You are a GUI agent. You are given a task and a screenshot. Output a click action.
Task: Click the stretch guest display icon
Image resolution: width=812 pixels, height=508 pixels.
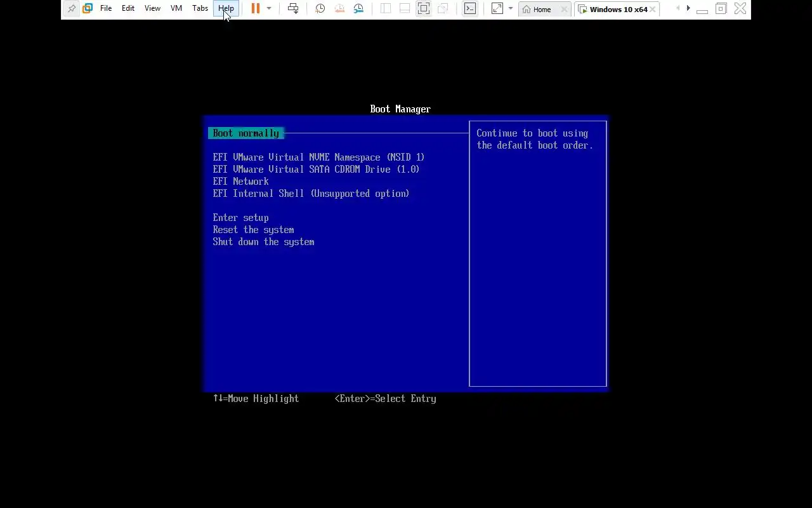pyautogui.click(x=497, y=9)
